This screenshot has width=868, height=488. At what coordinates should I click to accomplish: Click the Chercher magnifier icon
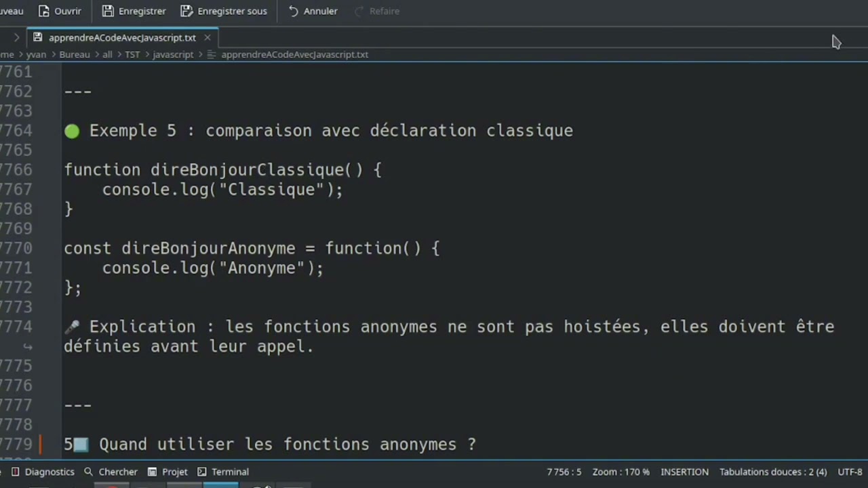point(88,472)
